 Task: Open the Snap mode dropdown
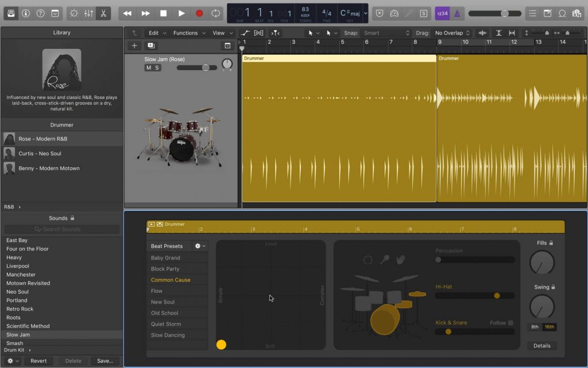tap(386, 33)
